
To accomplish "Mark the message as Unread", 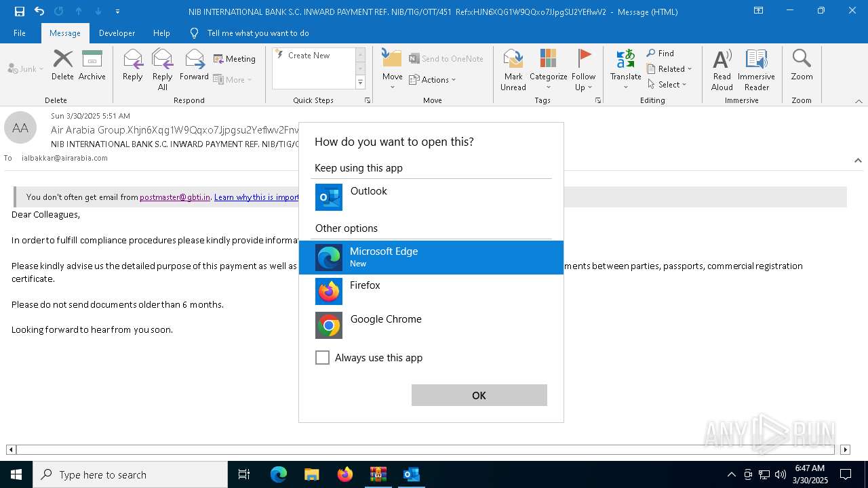I will [513, 70].
